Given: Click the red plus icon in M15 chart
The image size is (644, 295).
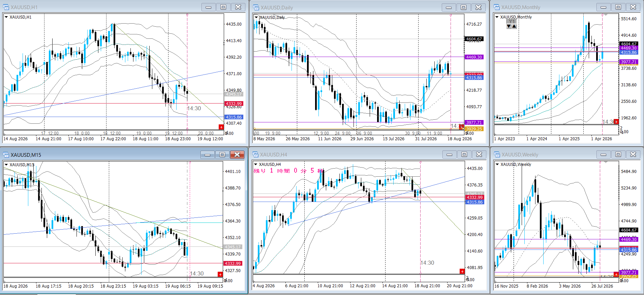Looking at the screenshot, I should coord(220,274).
